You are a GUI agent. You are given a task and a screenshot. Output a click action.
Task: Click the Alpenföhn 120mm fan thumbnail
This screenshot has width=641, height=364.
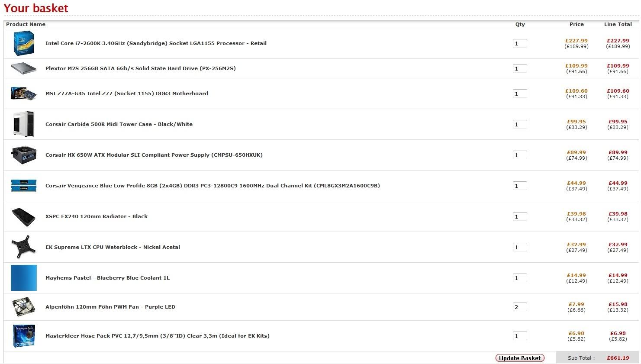coord(24,307)
